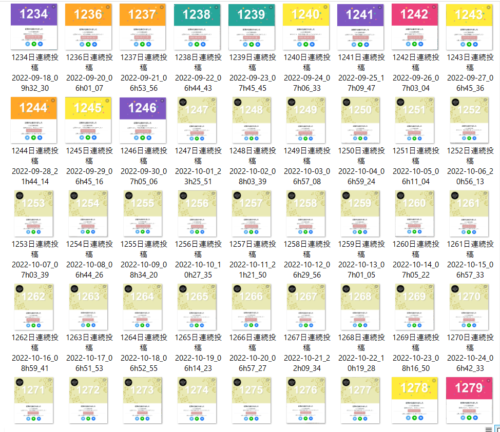Screen dimensions: 500x432
Task: Select the 1263 file thumbnail
Action: [x=88, y=307]
